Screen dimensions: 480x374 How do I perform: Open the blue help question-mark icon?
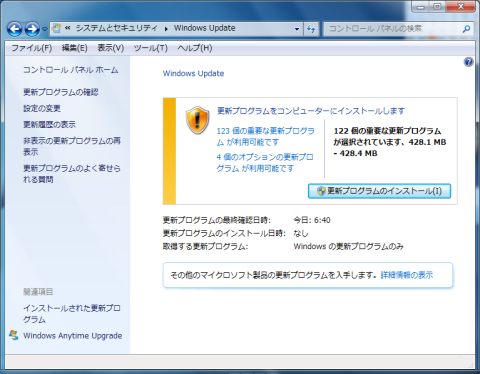click(x=468, y=62)
